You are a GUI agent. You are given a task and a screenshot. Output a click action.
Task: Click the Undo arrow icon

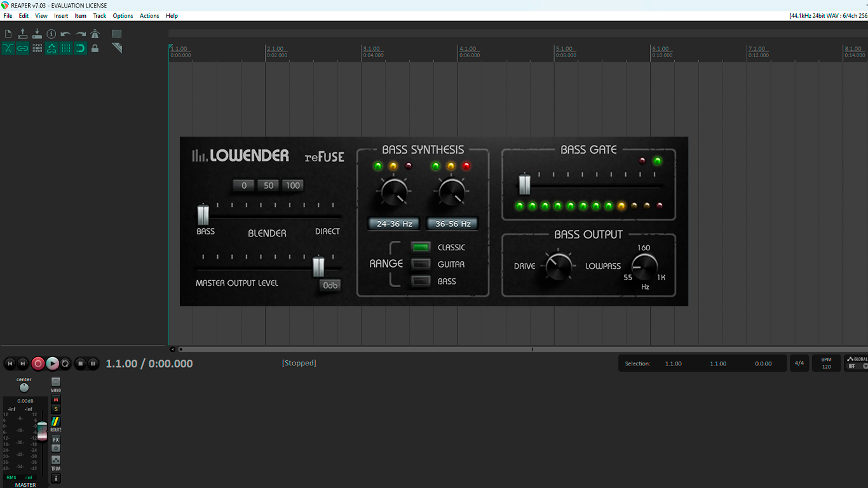[x=66, y=34]
